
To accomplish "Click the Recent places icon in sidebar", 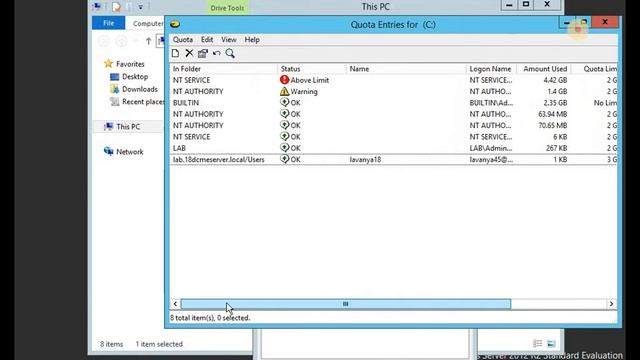I will (115, 101).
